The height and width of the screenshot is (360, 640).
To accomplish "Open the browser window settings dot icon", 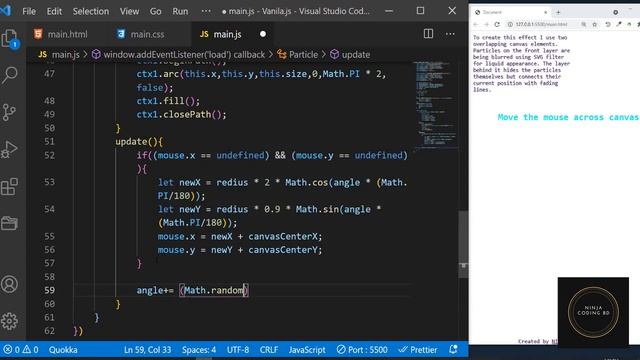I will (x=616, y=12).
